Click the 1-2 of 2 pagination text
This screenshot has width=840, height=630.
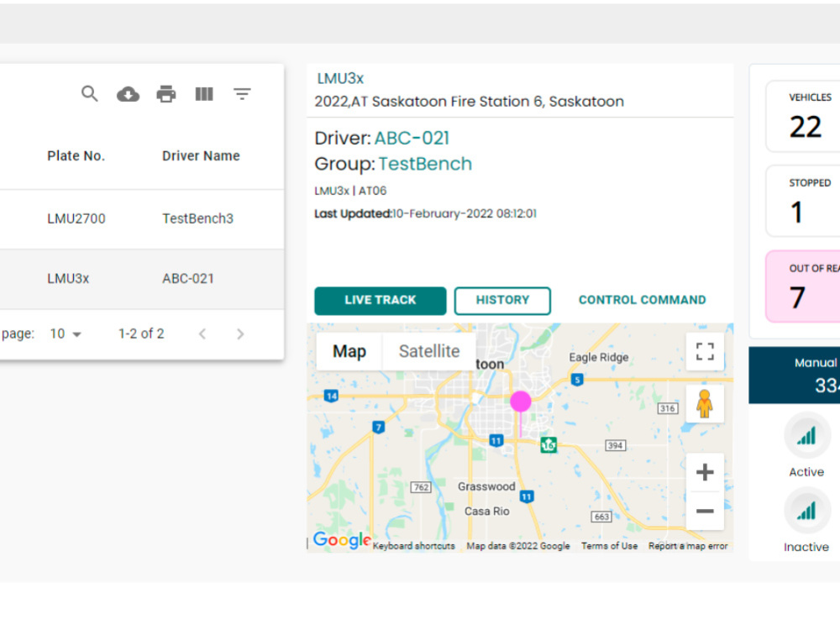[141, 333]
